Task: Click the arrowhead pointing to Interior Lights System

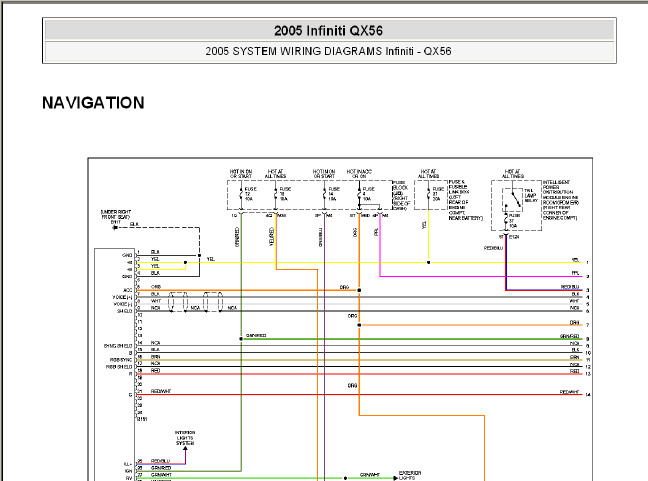Action: [186, 448]
